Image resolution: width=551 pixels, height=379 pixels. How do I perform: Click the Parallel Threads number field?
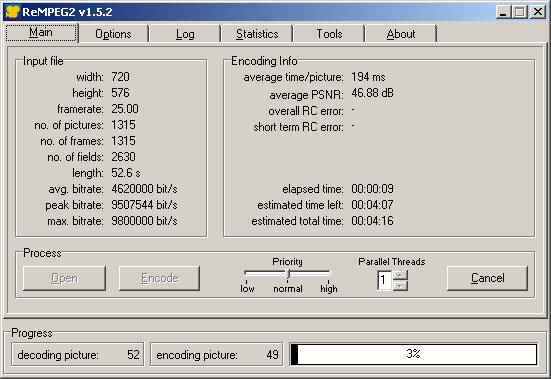point(385,280)
